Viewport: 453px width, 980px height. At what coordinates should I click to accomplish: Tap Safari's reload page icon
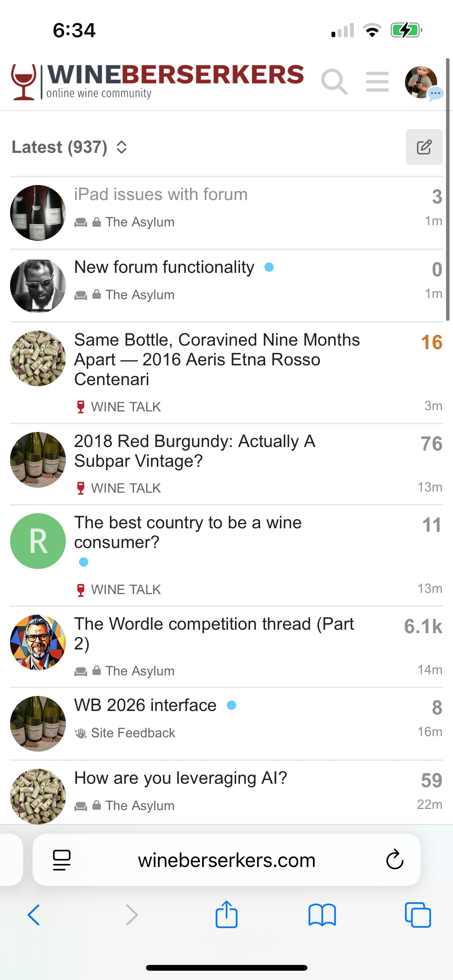[395, 860]
